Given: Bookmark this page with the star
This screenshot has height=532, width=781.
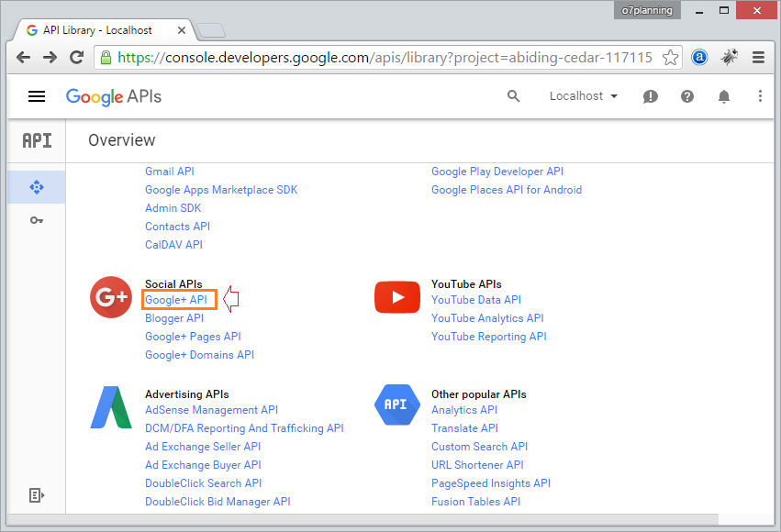Looking at the screenshot, I should click(671, 58).
